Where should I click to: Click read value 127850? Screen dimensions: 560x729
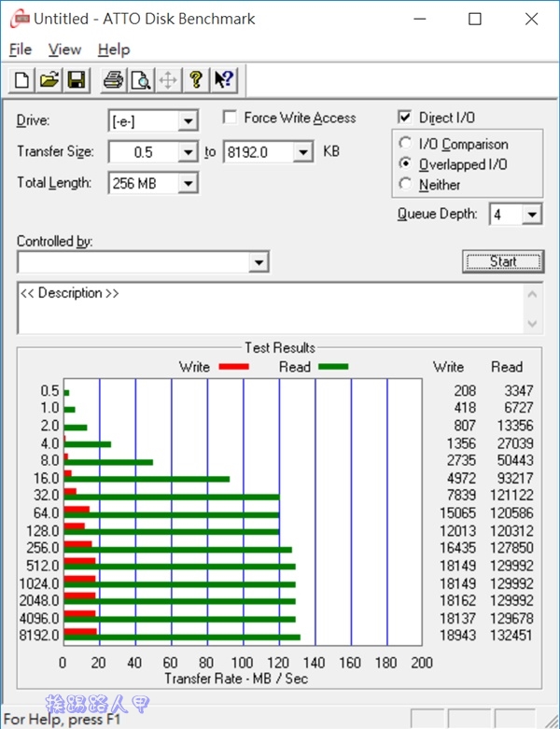pos(511,548)
